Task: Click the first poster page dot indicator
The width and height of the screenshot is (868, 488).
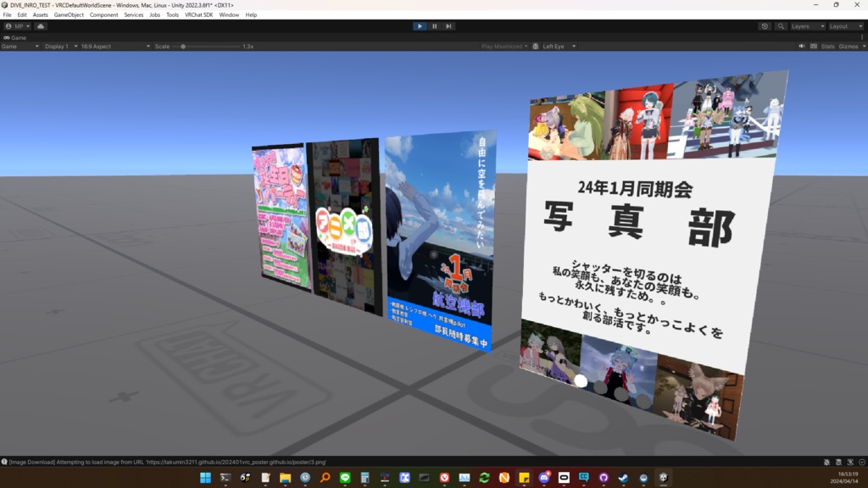Action: [580, 380]
